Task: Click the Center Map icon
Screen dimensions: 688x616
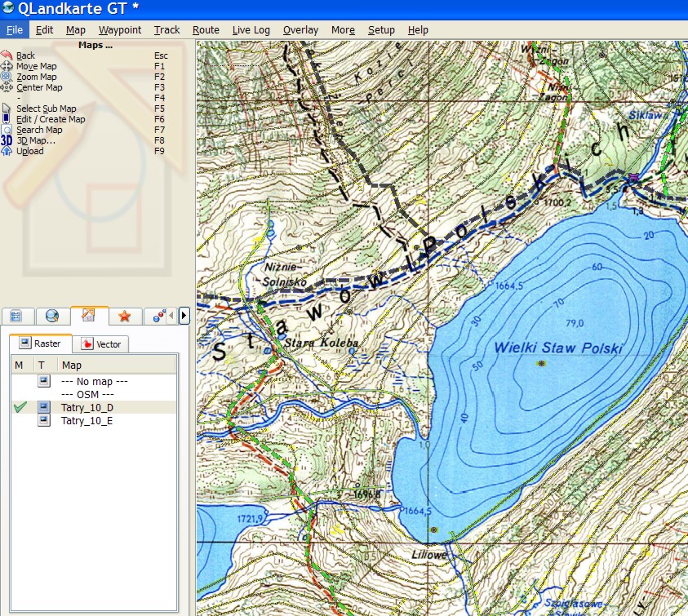Action: [x=7, y=87]
